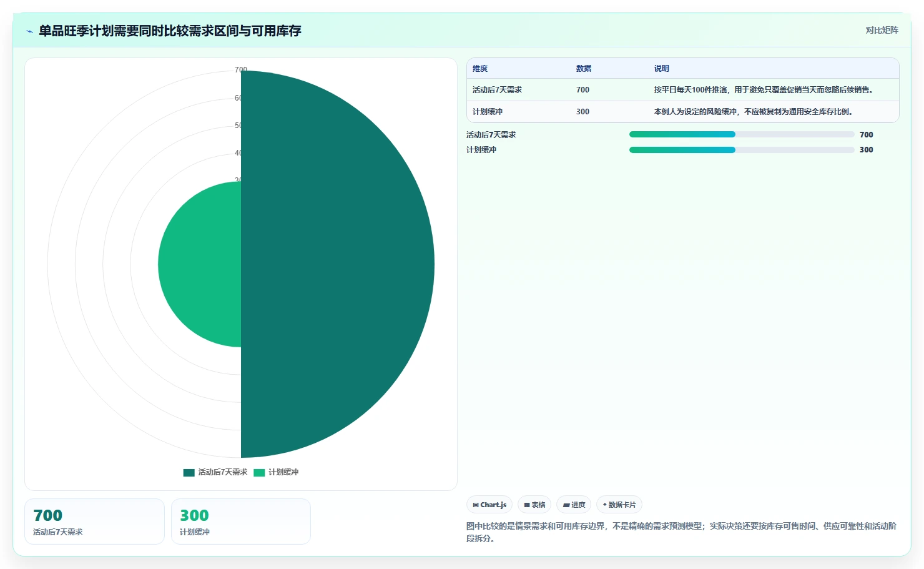Toggle the 计划缓冲 legend swatch
Image resolution: width=924 pixels, height=569 pixels.
coord(259,472)
